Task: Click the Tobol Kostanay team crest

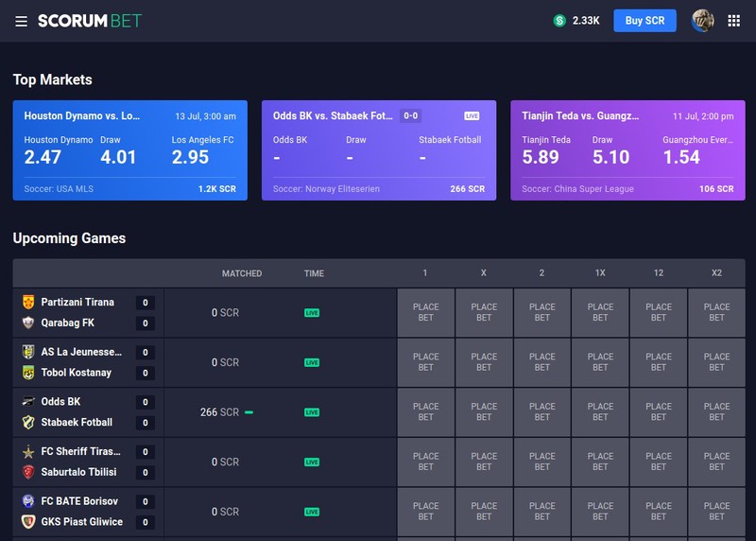Action: (28, 373)
